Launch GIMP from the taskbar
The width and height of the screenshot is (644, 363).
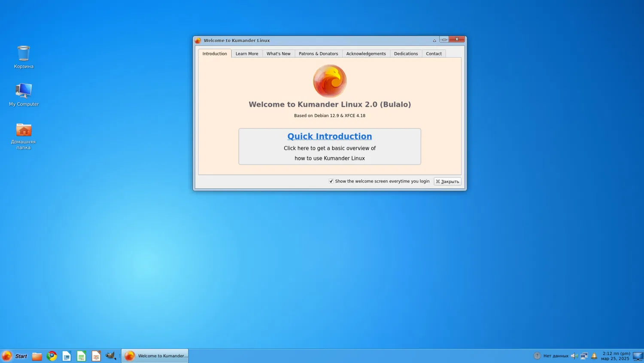pos(111,356)
